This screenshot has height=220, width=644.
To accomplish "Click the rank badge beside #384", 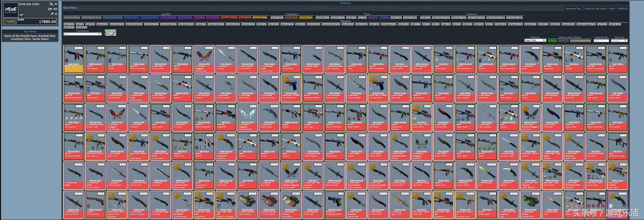I will point(10,22).
